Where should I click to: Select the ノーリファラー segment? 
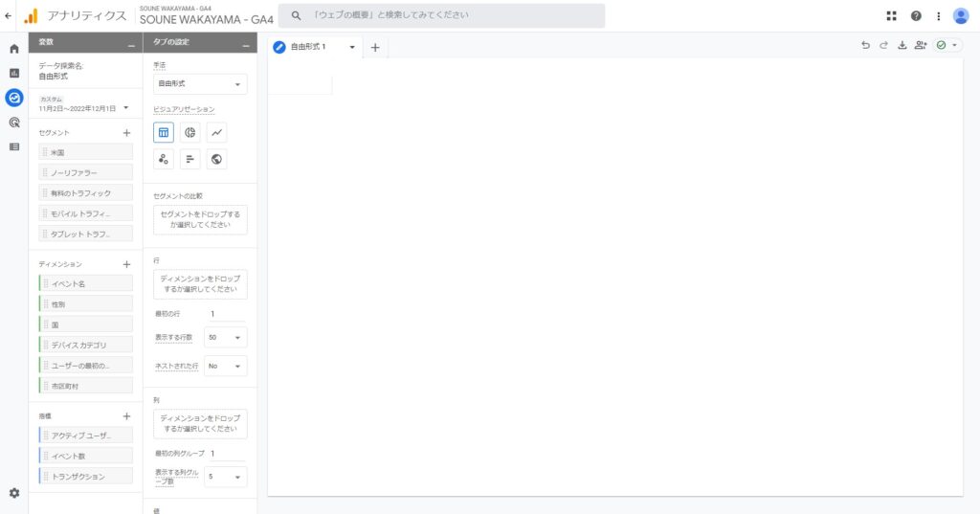click(85, 172)
